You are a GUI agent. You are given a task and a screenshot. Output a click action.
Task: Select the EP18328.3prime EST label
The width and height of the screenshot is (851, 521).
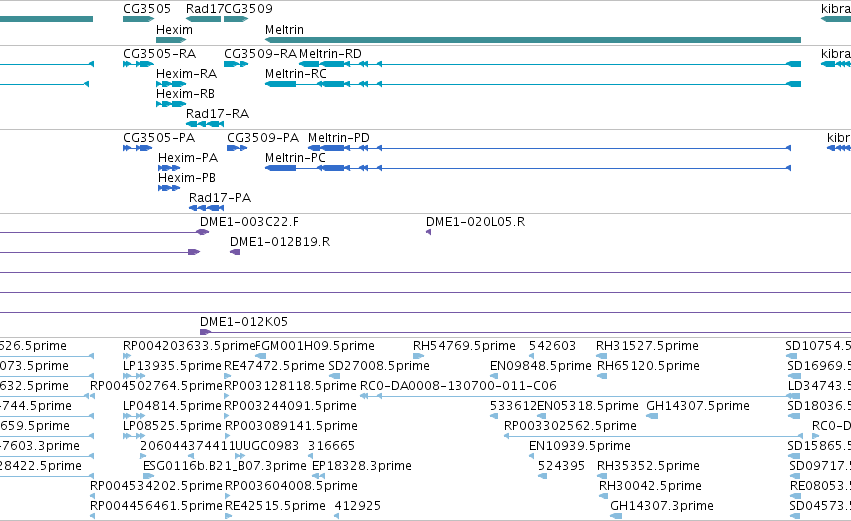tap(361, 467)
